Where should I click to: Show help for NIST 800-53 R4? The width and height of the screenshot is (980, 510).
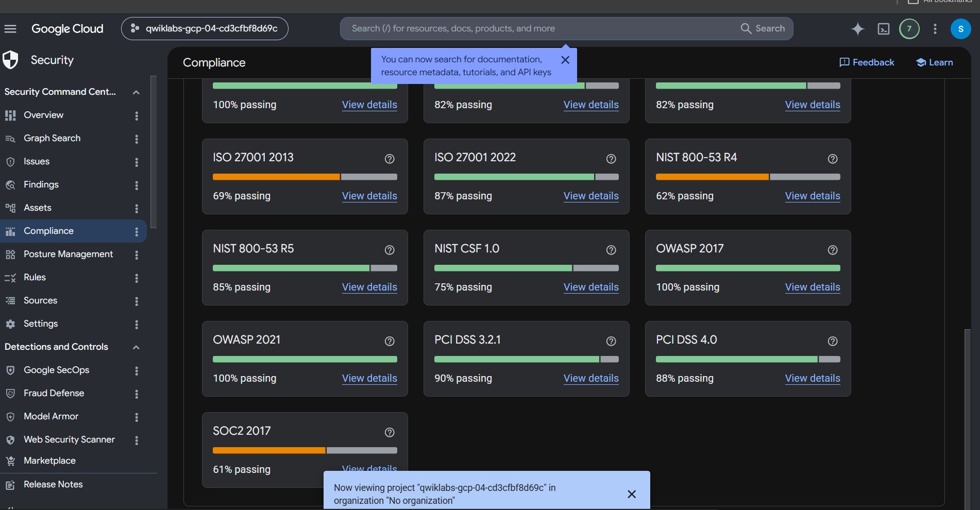[833, 159]
